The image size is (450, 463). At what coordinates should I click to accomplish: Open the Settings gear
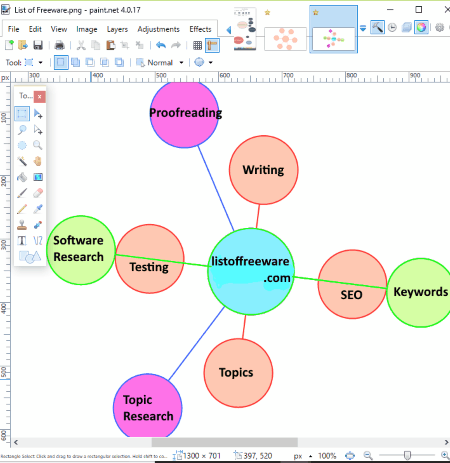click(x=440, y=27)
